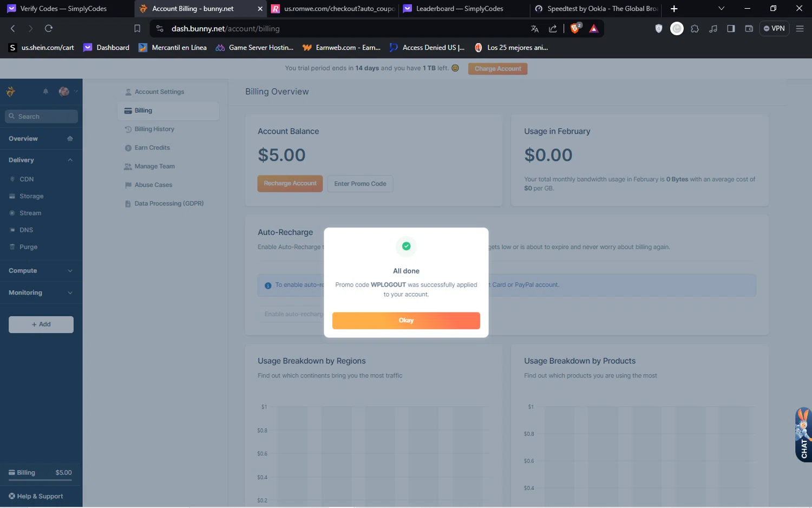Click the translate page icon
812x508 pixels.
pos(535,29)
